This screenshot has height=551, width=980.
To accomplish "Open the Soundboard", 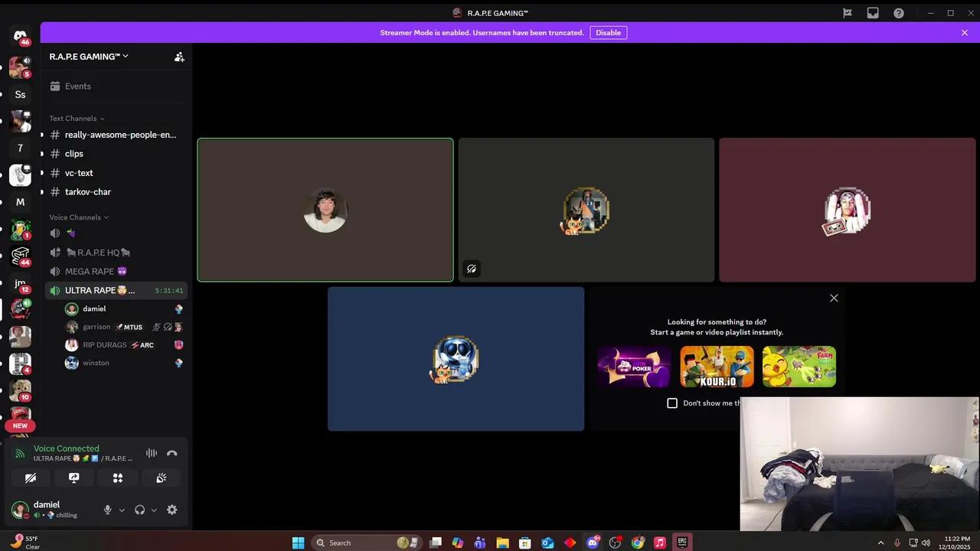I will [x=161, y=478].
